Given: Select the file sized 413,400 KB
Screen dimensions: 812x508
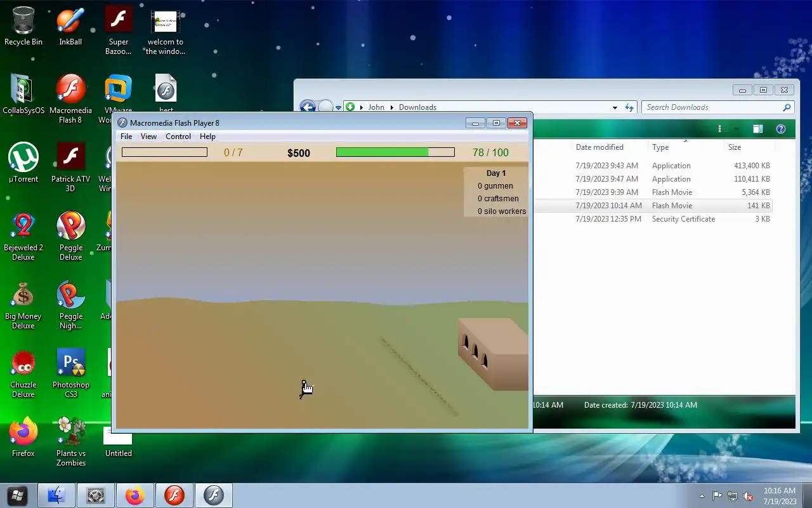Looking at the screenshot, I should tap(652, 166).
